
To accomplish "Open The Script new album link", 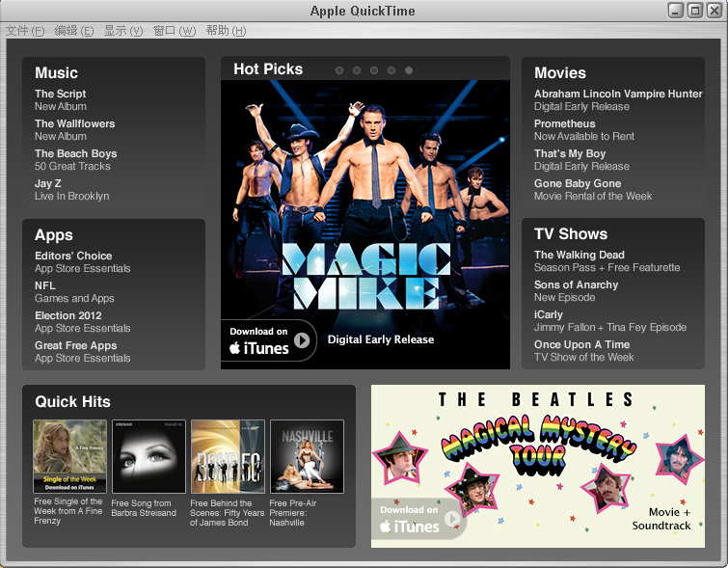I will pos(60,95).
